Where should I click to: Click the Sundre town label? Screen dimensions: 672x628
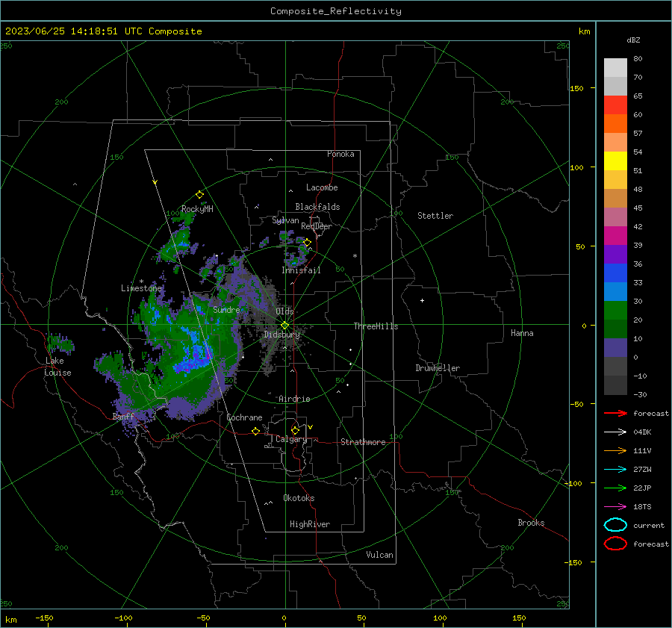(226, 309)
